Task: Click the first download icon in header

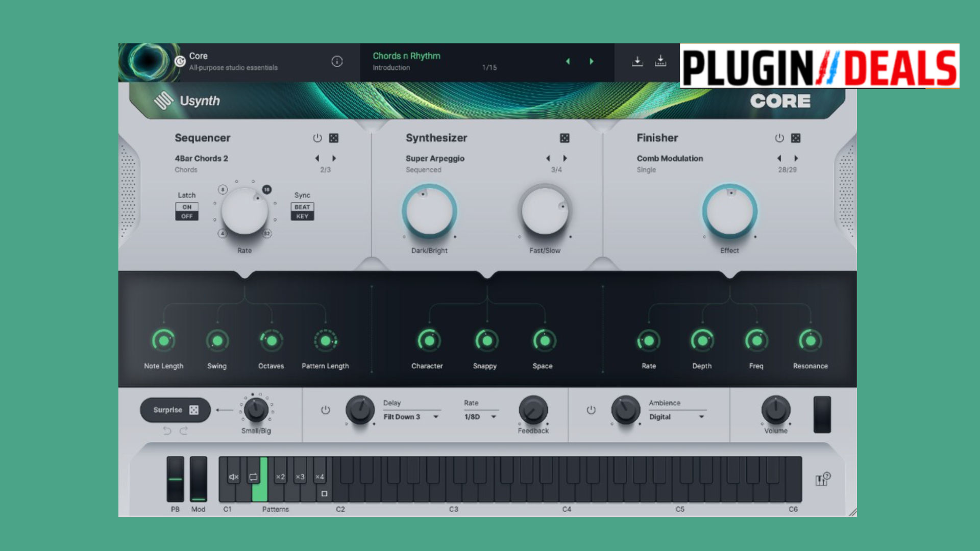Action: point(638,61)
